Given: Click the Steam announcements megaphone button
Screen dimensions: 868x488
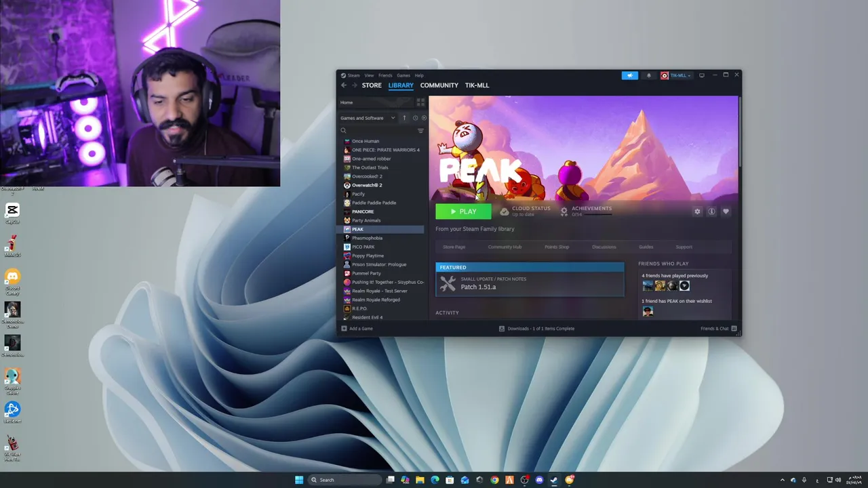Looking at the screenshot, I should 629,75.
